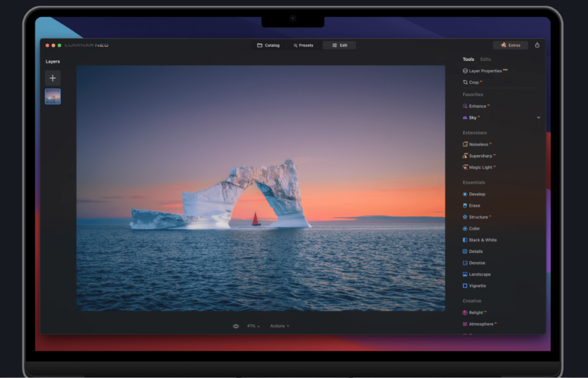Open the Relight tool
This screenshot has width=588, height=378.
pos(475,312)
